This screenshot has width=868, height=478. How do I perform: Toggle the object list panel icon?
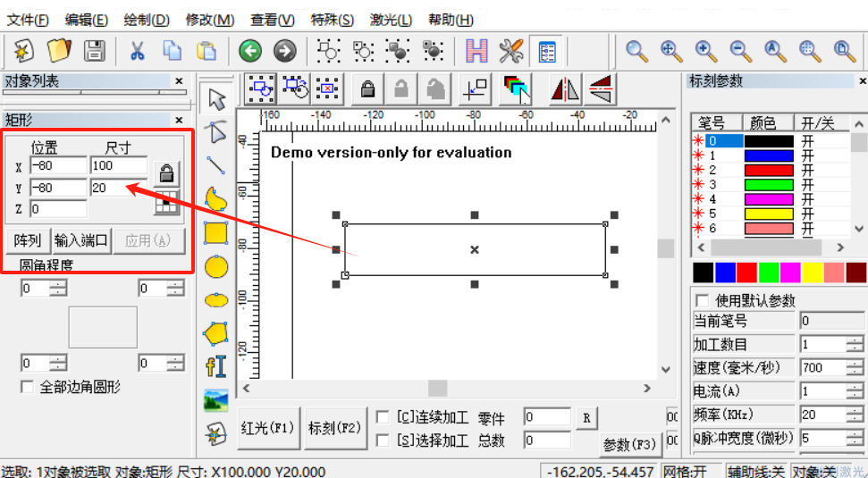[546, 52]
